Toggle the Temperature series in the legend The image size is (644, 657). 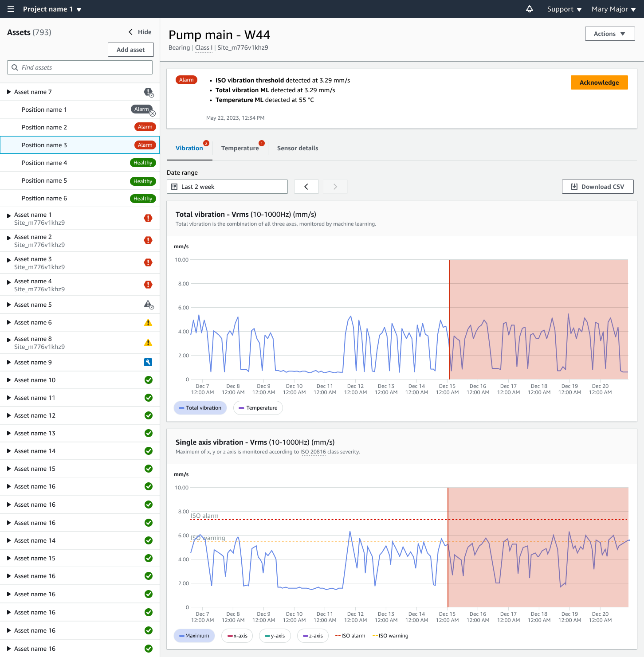tap(258, 407)
